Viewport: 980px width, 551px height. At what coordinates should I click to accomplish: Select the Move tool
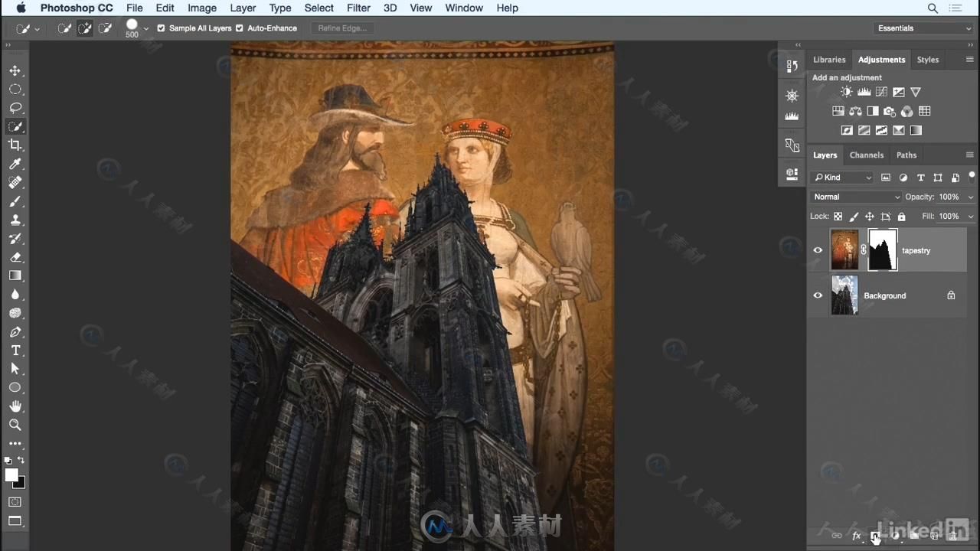[x=15, y=70]
